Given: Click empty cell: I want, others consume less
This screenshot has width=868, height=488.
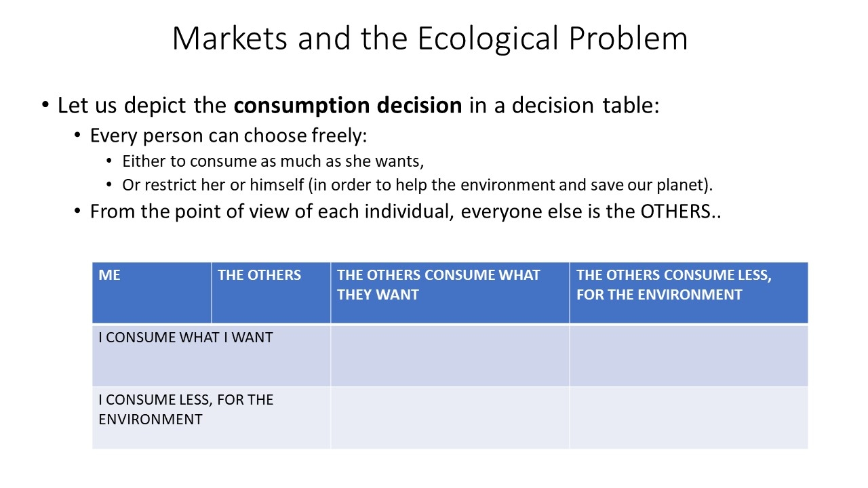Looking at the screenshot, I should pos(688,356).
